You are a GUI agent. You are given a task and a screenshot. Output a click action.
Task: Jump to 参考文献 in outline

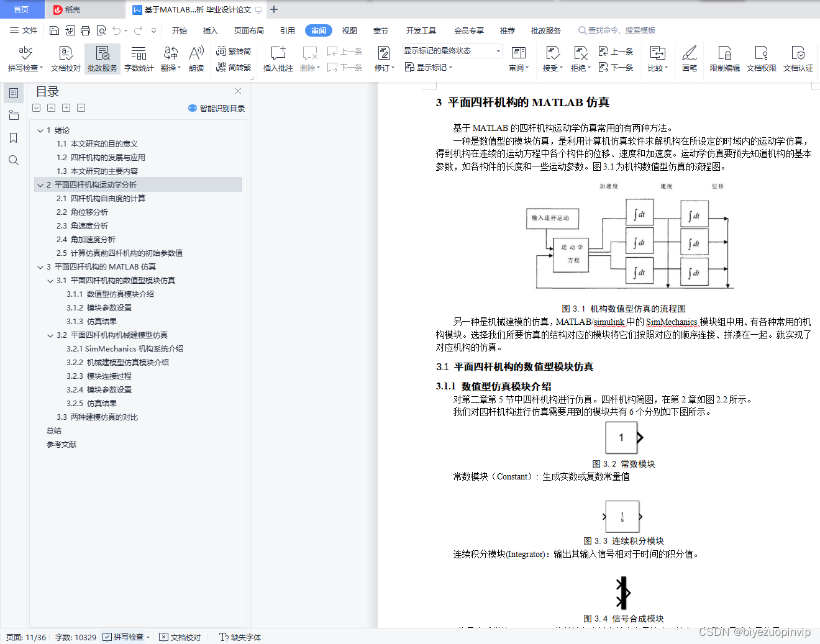pyautogui.click(x=61, y=445)
